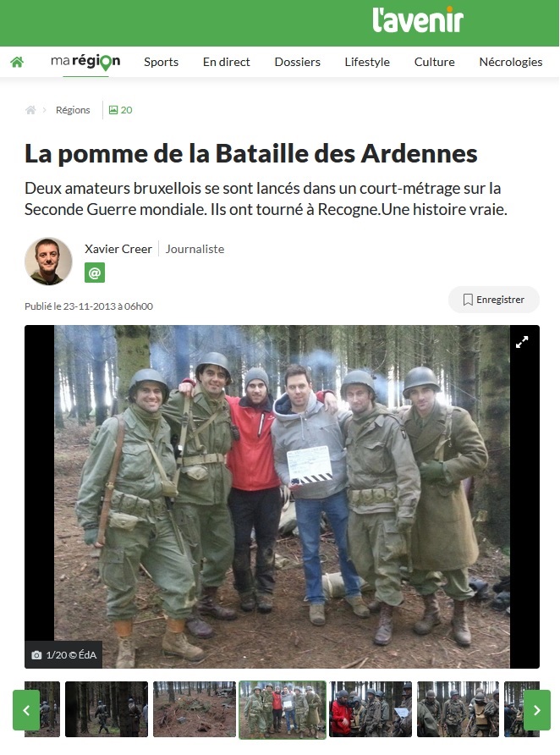Email the journalist via @ icon

pos(95,273)
